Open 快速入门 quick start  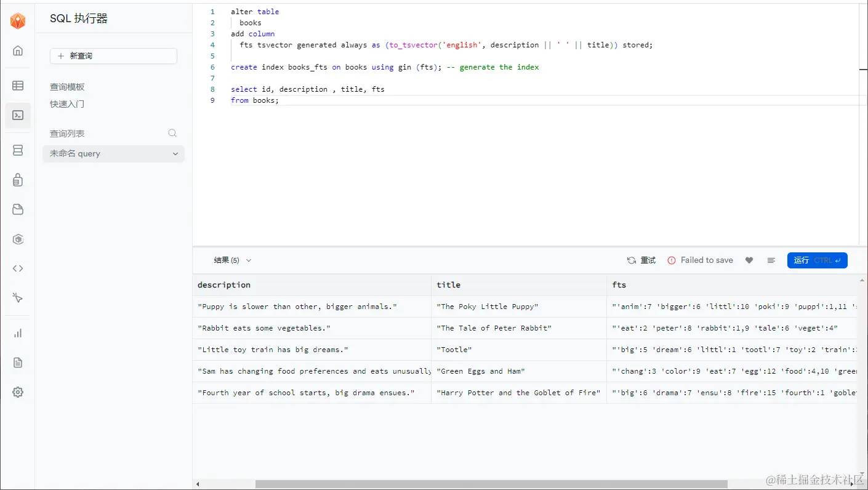tap(67, 104)
